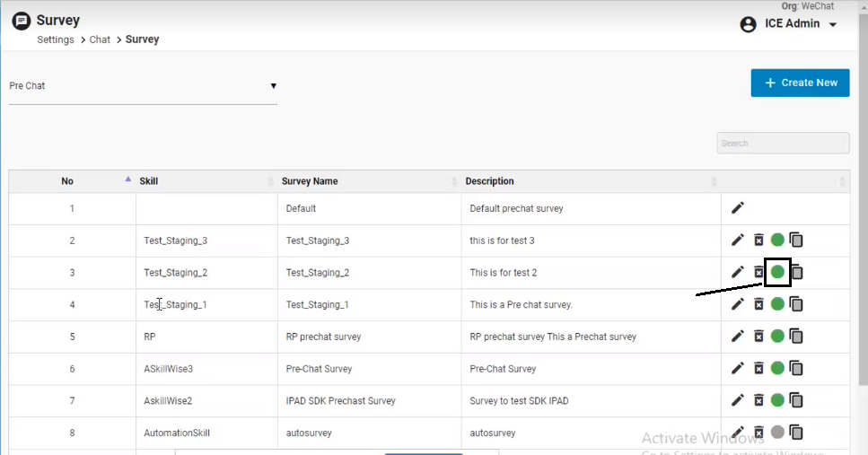Copy the Test_Staging_2 survey
The image size is (868, 455).
(796, 272)
